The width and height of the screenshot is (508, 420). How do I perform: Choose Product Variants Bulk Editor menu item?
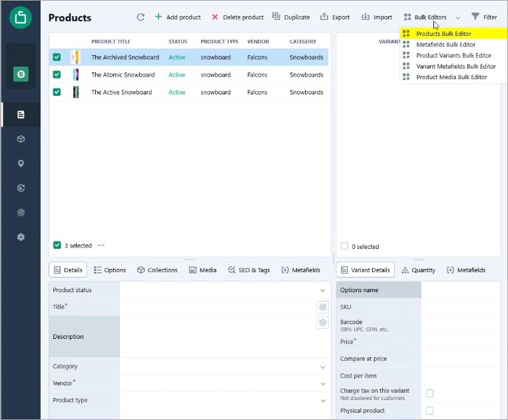coord(453,55)
